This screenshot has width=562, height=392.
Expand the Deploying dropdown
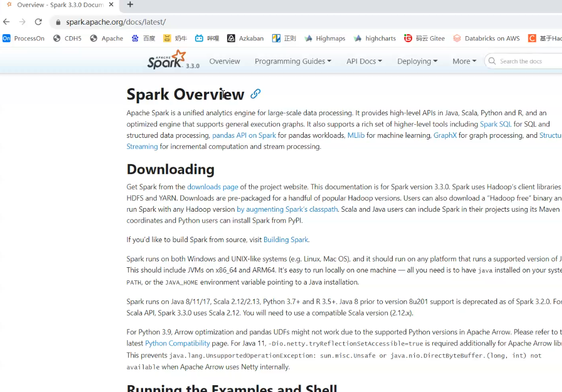pyautogui.click(x=417, y=61)
